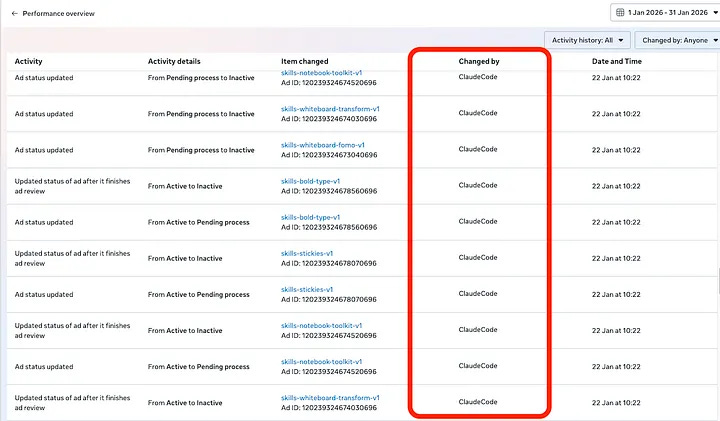This screenshot has height=421, width=720.
Task: Click the Performance overview title
Action: [x=58, y=14]
